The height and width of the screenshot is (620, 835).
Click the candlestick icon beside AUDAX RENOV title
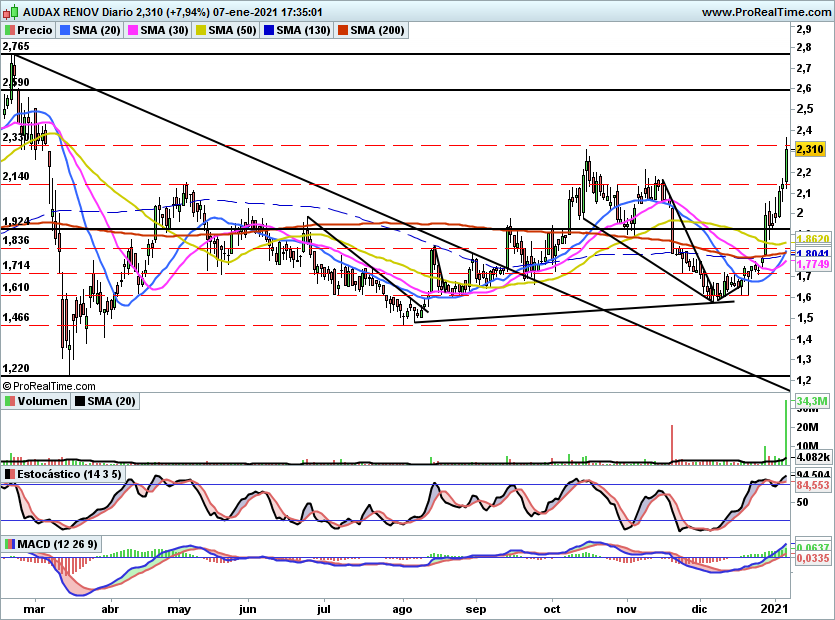click(10, 12)
